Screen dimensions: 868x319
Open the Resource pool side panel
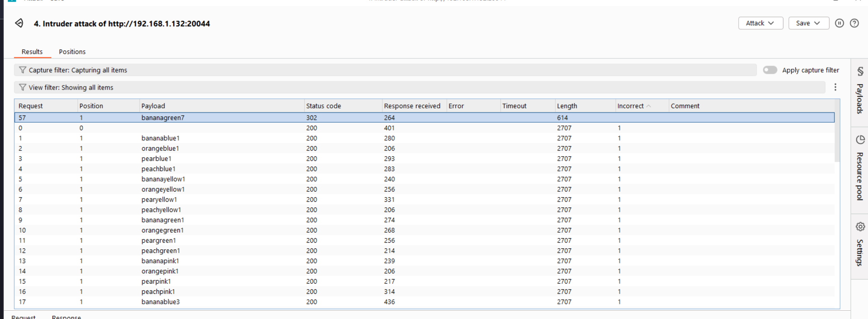click(860, 169)
